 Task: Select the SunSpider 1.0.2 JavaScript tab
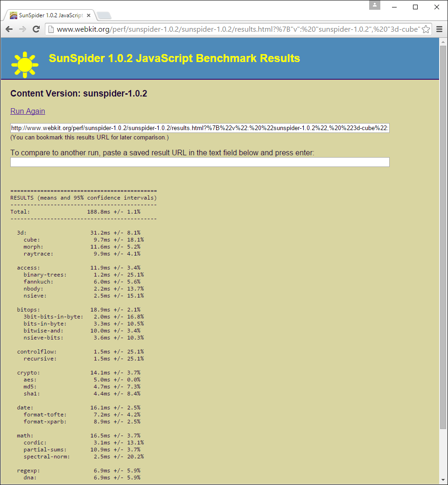point(49,15)
